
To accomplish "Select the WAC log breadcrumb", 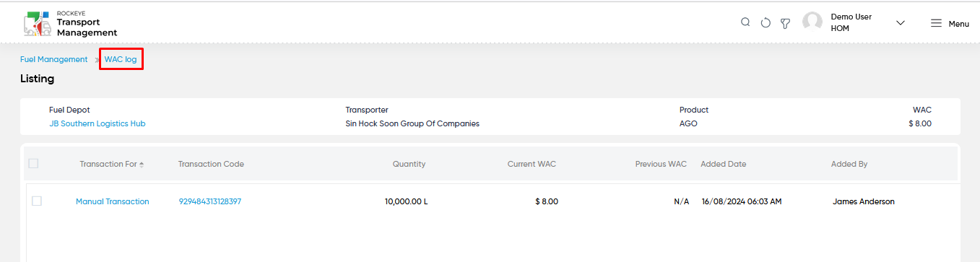I will 121,59.
